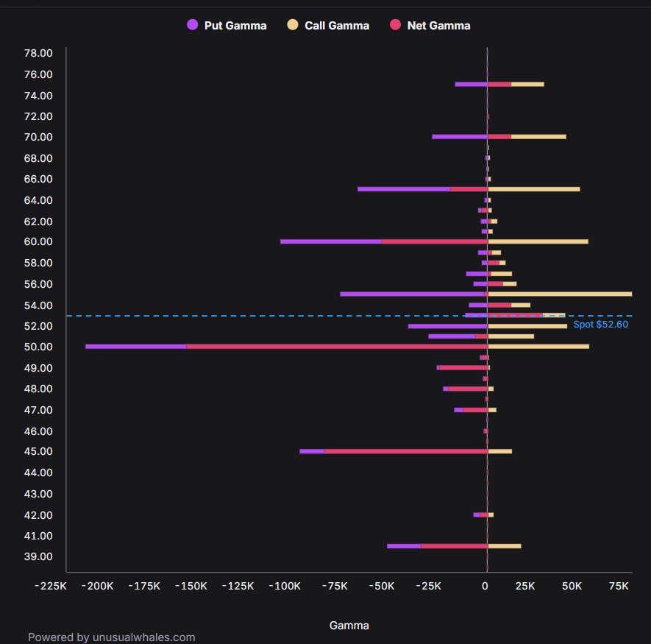Open the unusualwhales.com attribution text

tap(112, 637)
